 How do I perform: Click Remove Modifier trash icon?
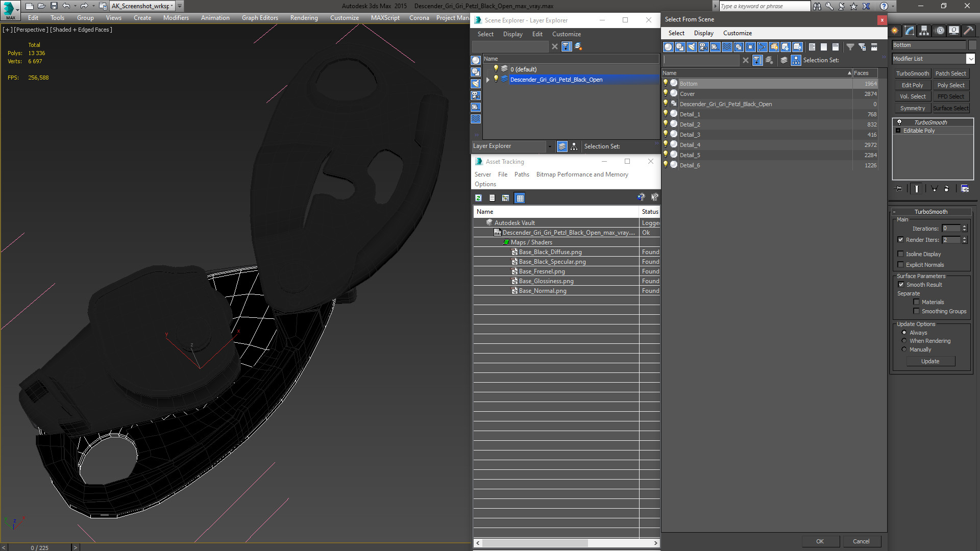click(946, 189)
